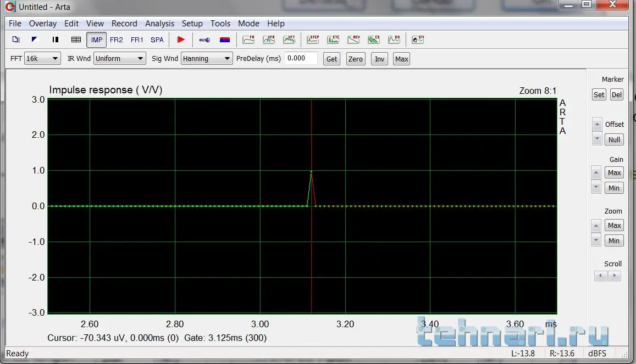Open the Tools menu
This screenshot has width=636, height=364.
click(220, 24)
